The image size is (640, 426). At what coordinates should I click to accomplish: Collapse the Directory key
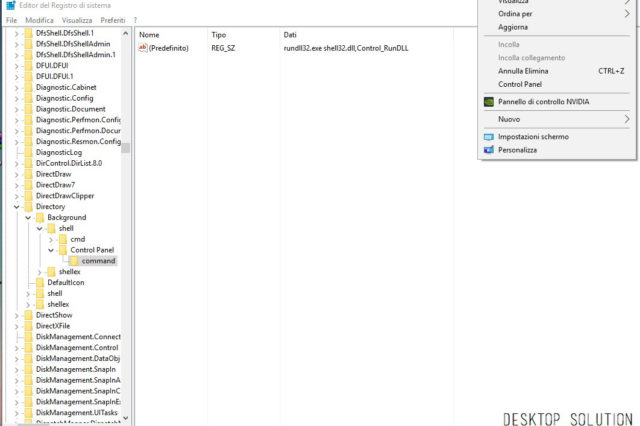(17, 207)
